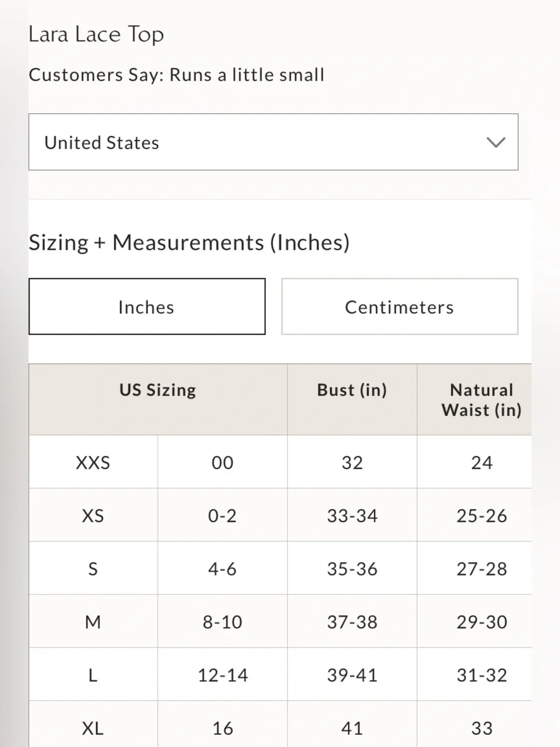
Task: Click the 8-10 numeric size cell
Action: [223, 621]
